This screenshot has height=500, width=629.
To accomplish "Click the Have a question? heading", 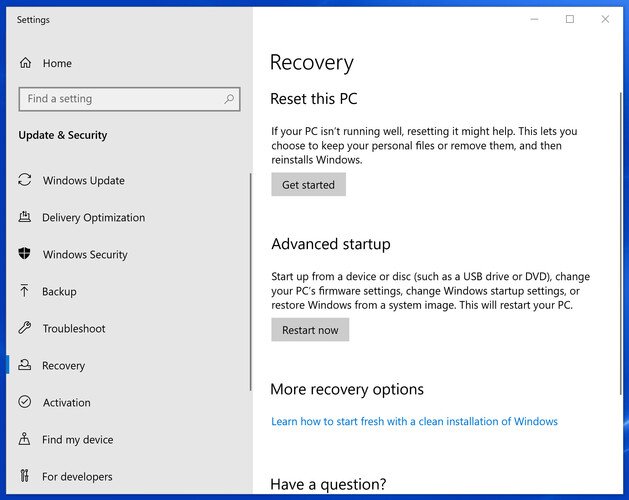I will click(328, 484).
